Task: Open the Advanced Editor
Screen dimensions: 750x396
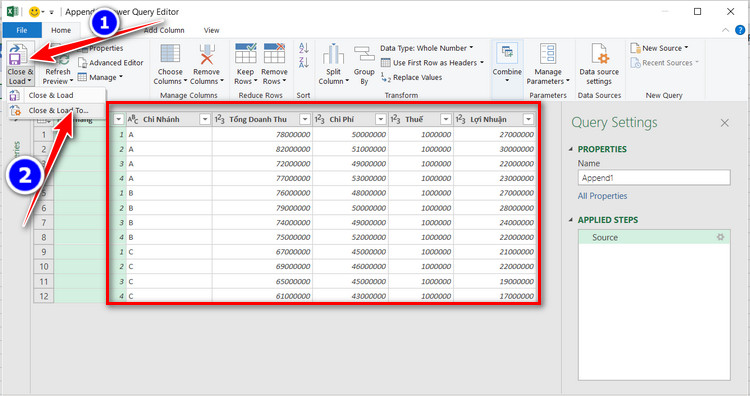Action: (x=110, y=63)
